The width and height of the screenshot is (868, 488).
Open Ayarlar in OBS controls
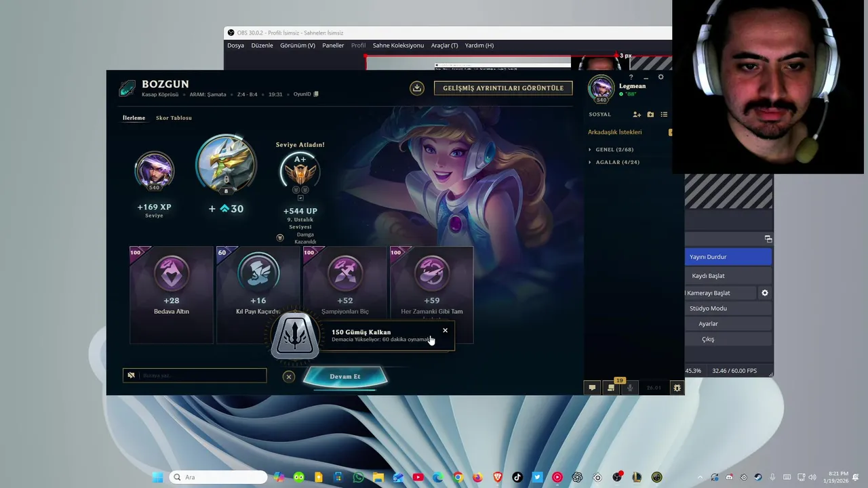728,324
